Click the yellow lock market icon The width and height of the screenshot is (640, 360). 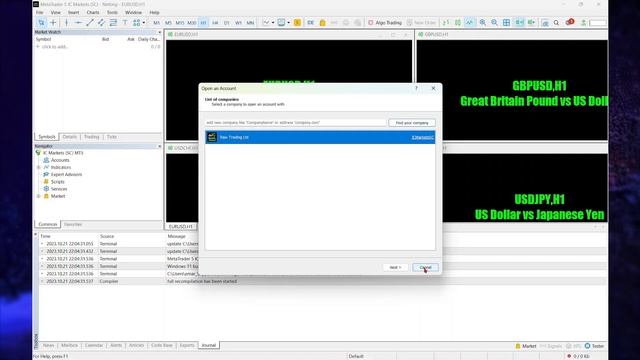[322, 23]
